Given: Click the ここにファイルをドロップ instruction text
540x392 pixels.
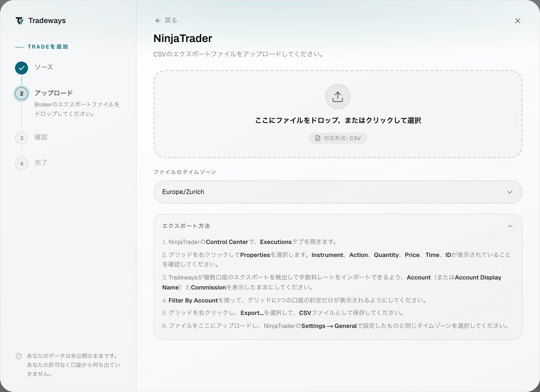Looking at the screenshot, I should click(338, 120).
